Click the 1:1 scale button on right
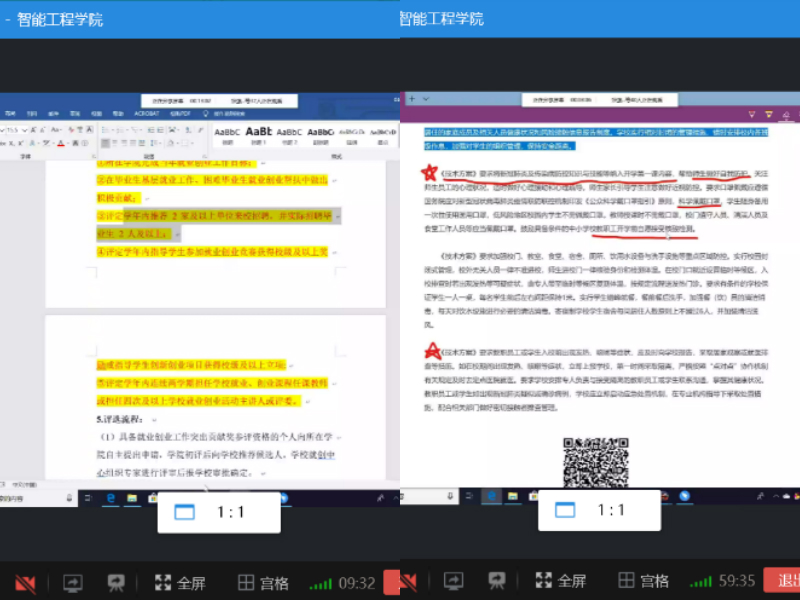Image resolution: width=800 pixels, height=600 pixels. point(598,510)
